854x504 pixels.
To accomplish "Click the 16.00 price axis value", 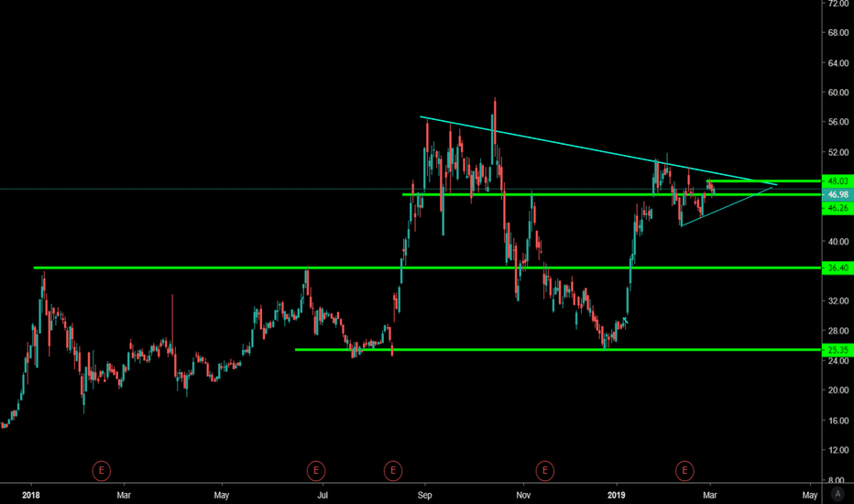I will pyautogui.click(x=838, y=420).
